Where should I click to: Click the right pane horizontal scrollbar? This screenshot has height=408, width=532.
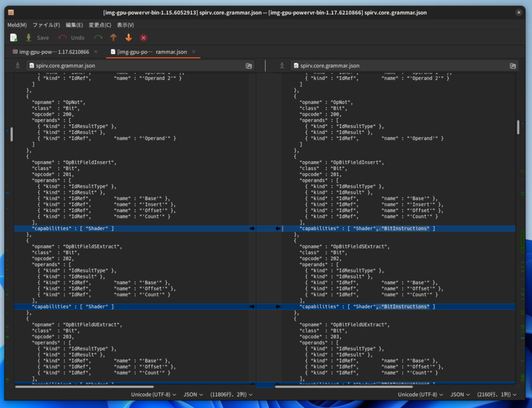[x=344, y=387]
